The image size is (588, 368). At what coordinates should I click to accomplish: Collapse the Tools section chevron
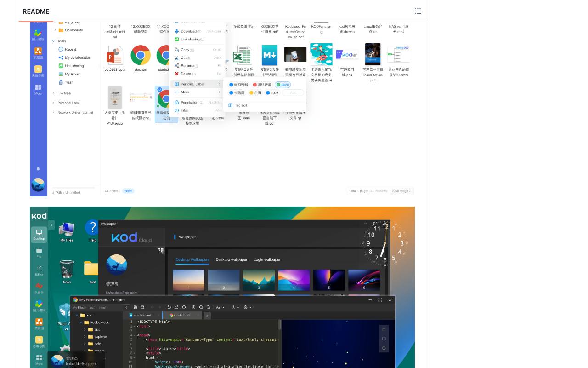[53, 41]
